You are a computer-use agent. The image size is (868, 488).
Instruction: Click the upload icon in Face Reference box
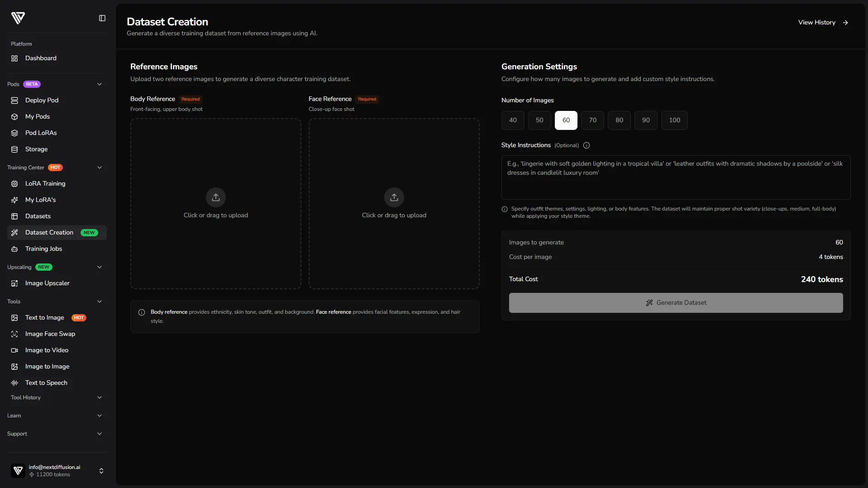[x=394, y=197]
